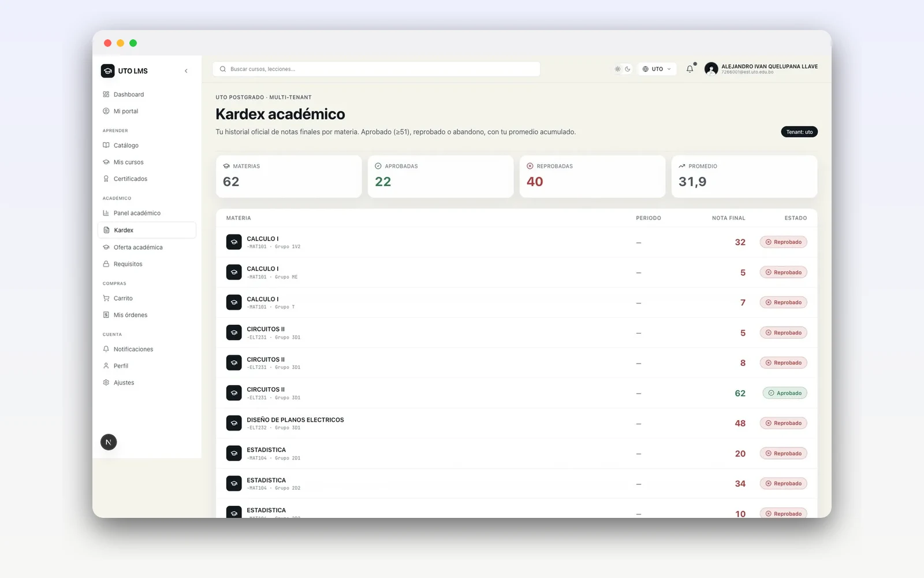Open the UTO tenant dropdown
This screenshot has width=924, height=578.
(657, 69)
